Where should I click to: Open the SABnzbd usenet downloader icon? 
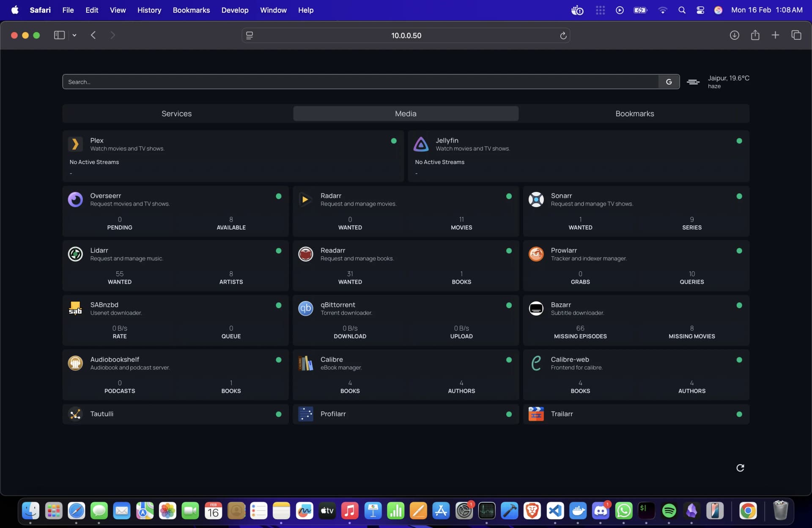click(x=75, y=309)
